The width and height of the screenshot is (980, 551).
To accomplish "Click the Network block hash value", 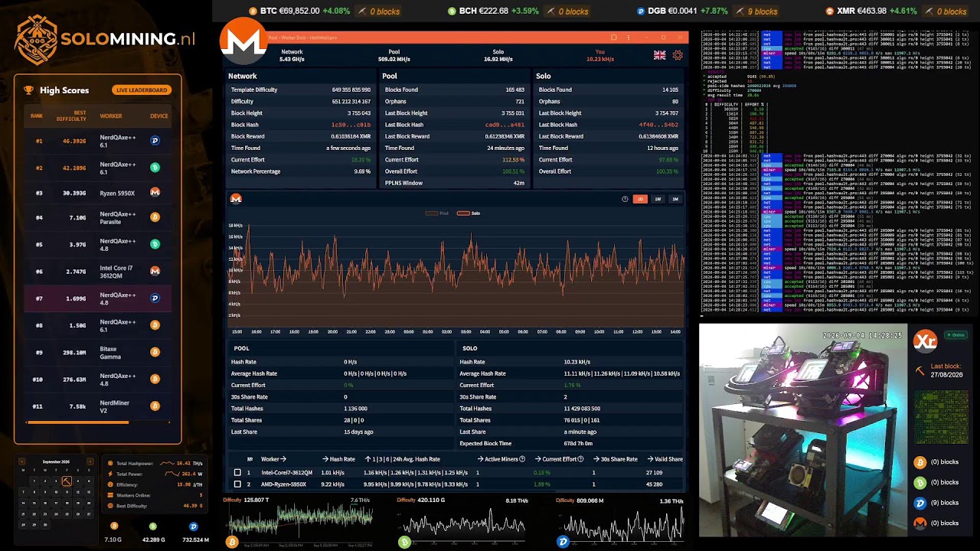I will (x=351, y=125).
